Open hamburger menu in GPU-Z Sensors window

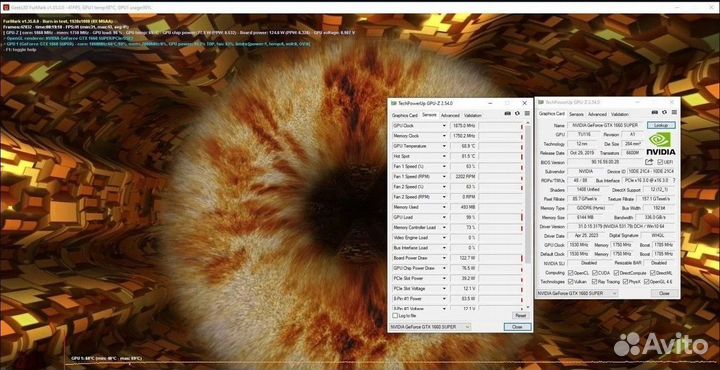527,113
